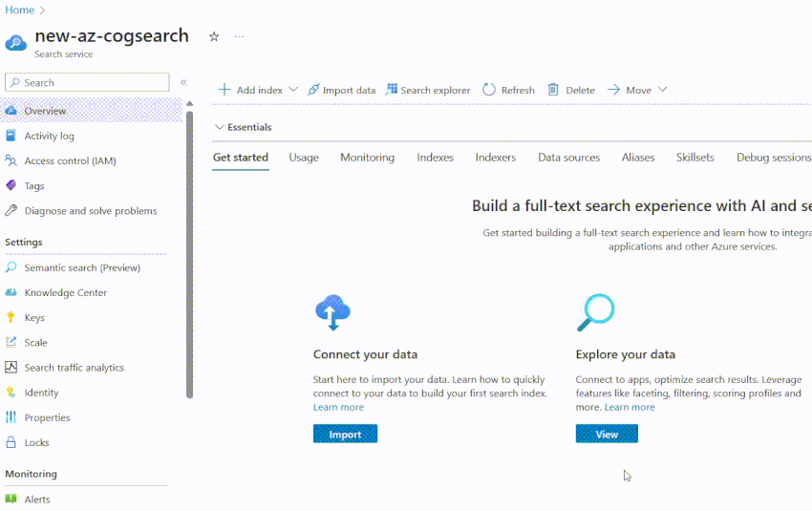Click the Semantic search (Preview) icon
Image resolution: width=812 pixels, height=511 pixels.
[11, 267]
